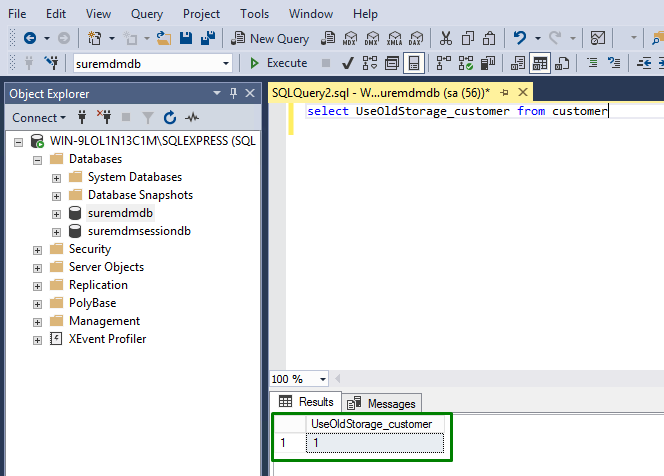Pin the Object Explorer panel

click(233, 93)
